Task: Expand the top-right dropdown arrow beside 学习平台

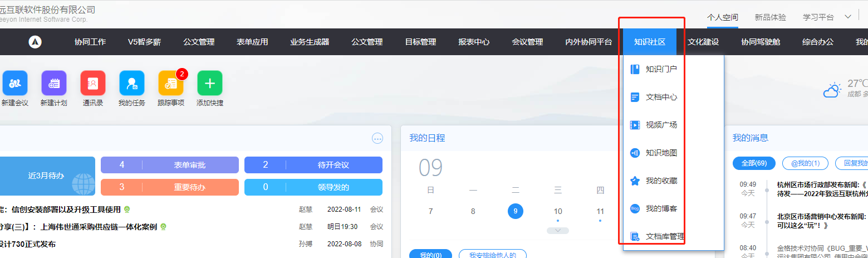Action: point(848,17)
